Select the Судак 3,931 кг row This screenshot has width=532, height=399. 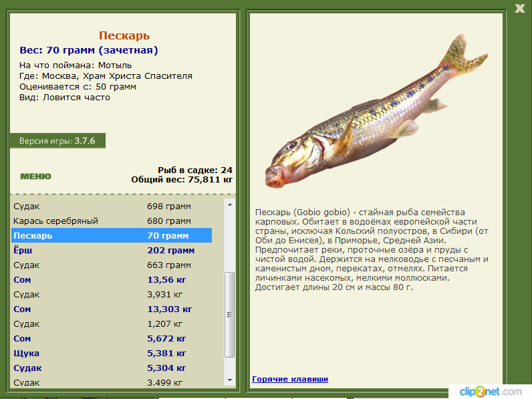click(112, 295)
